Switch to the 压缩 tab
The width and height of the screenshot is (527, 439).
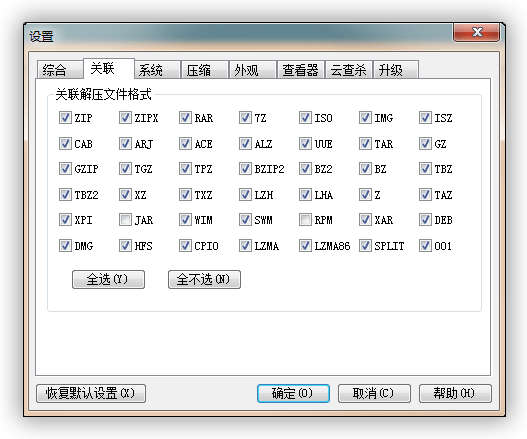point(205,70)
